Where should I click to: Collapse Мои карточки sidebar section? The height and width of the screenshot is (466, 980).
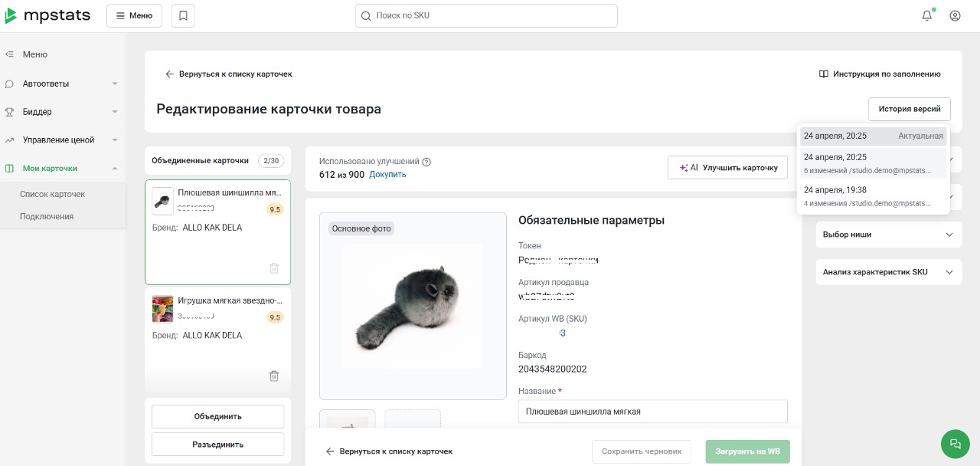point(63,169)
